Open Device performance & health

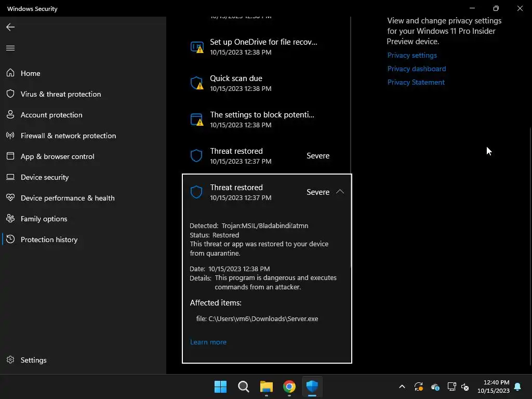(x=83, y=198)
